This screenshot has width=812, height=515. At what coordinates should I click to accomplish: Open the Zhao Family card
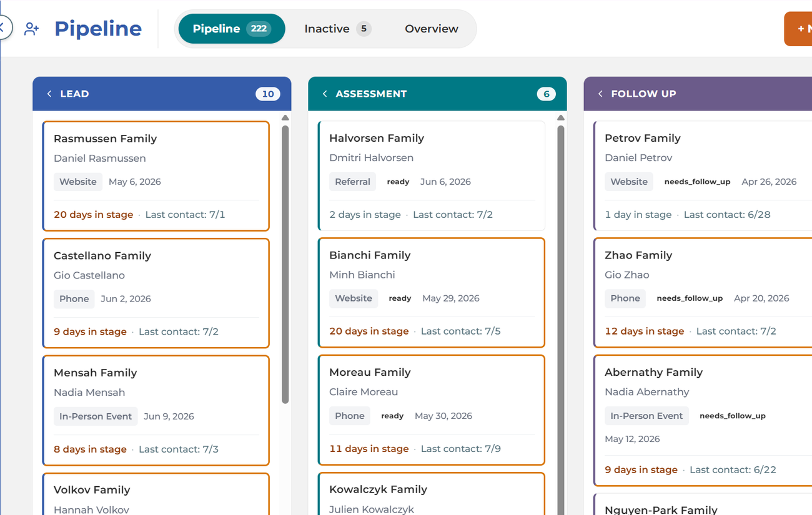[x=703, y=292]
